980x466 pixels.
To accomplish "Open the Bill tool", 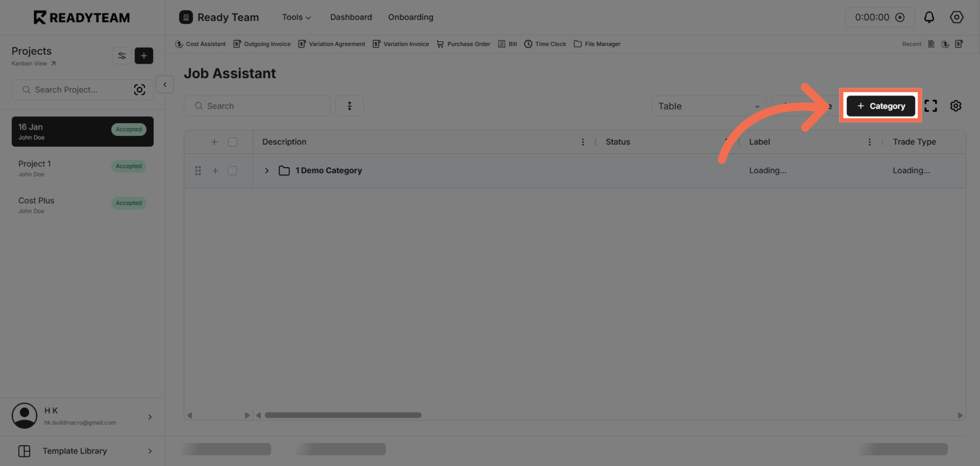I will [507, 44].
